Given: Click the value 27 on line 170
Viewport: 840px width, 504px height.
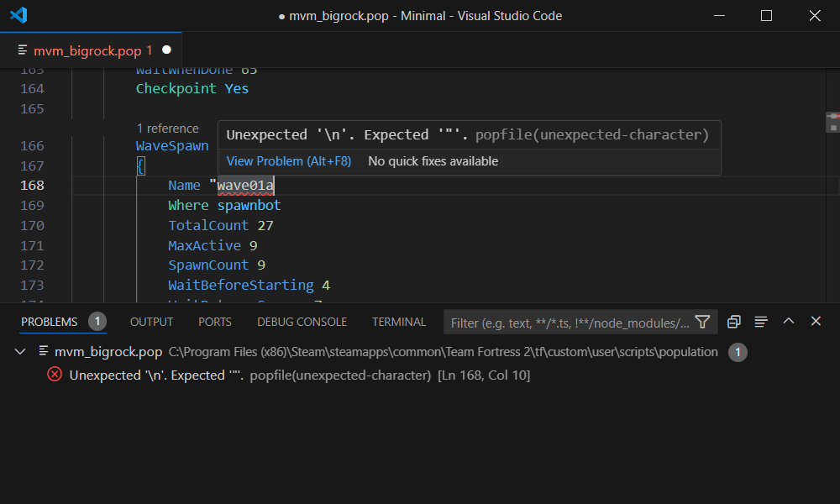Looking at the screenshot, I should [265, 225].
